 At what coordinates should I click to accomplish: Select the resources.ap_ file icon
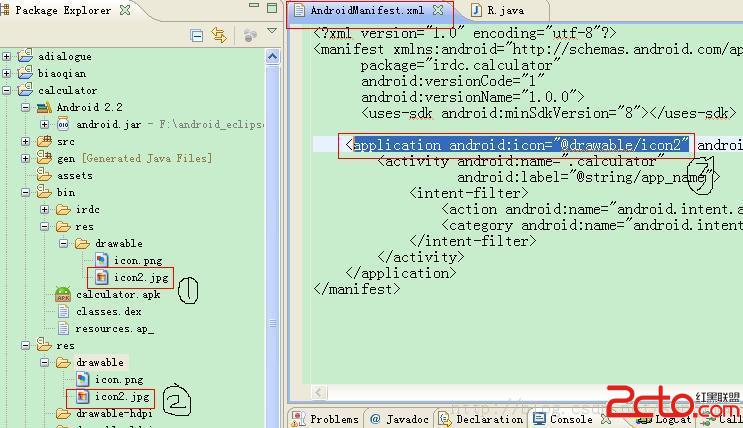coord(63,328)
